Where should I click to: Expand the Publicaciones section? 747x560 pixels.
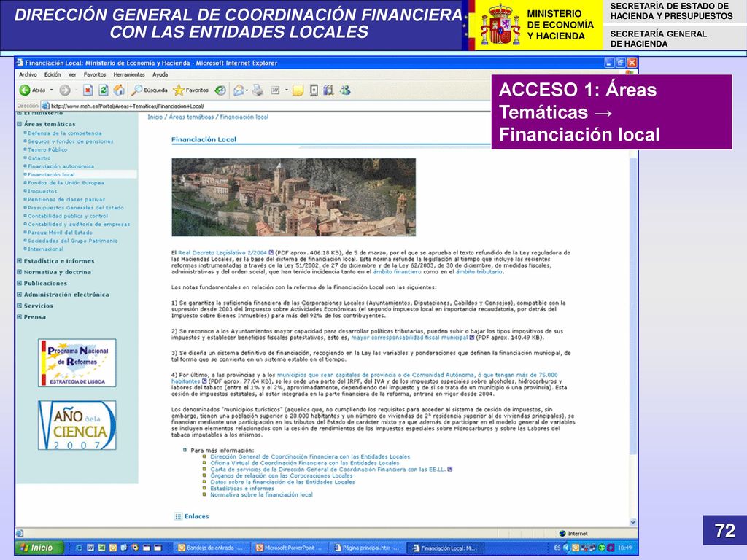[20, 284]
